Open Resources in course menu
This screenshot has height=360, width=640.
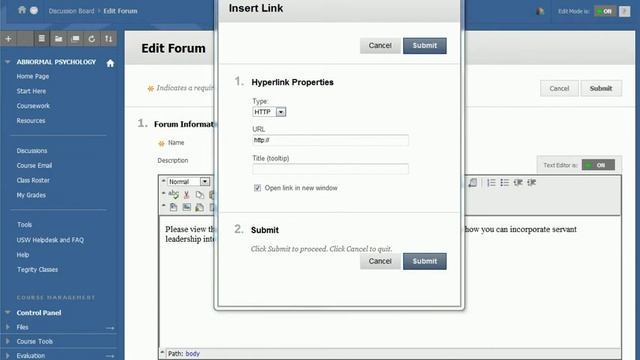(x=31, y=121)
